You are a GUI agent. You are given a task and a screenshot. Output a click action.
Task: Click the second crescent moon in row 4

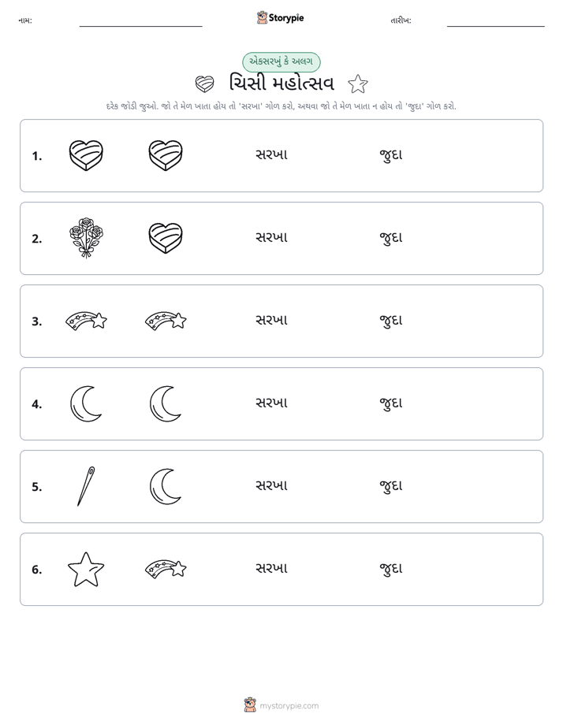pos(166,403)
